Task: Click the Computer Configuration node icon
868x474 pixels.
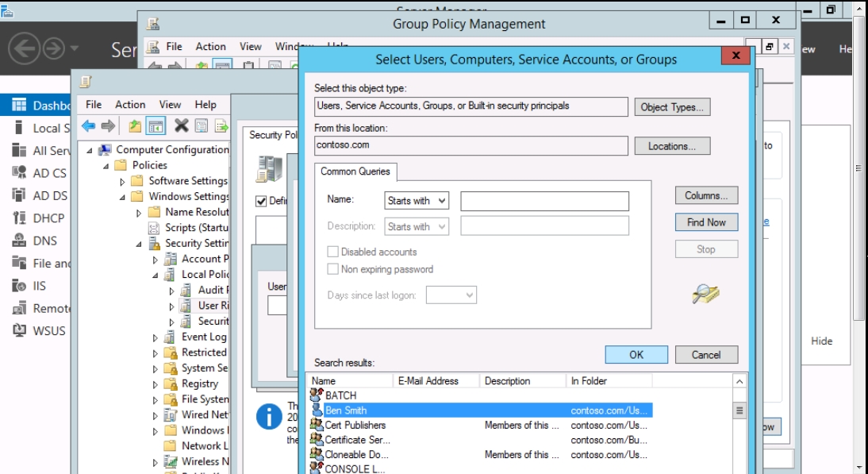Action: [104, 149]
